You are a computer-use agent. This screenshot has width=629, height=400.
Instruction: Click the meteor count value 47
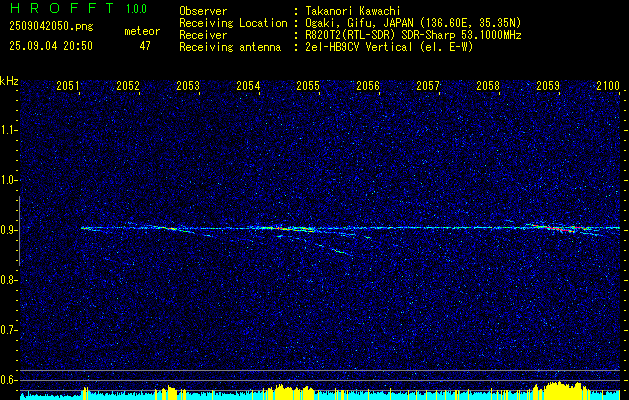[145, 46]
